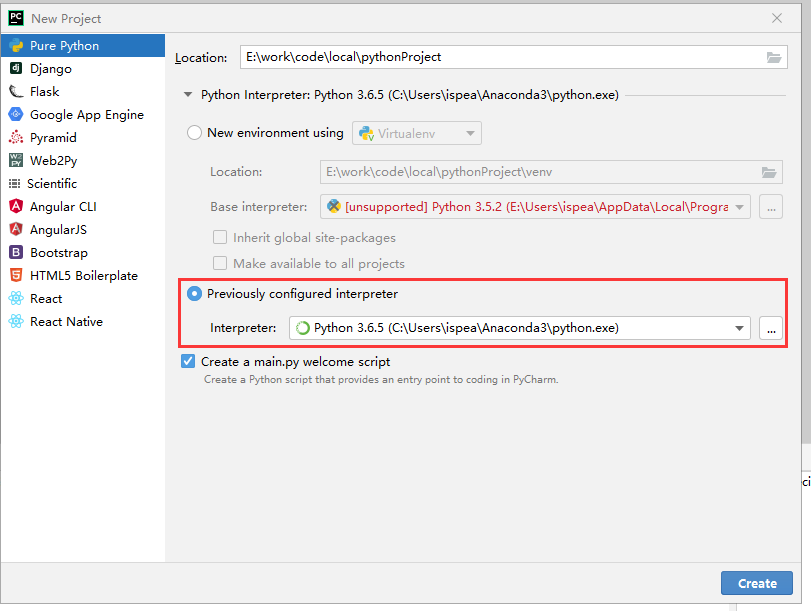
Task: Click the Virtualenv python icon in combo box
Action: [x=367, y=133]
